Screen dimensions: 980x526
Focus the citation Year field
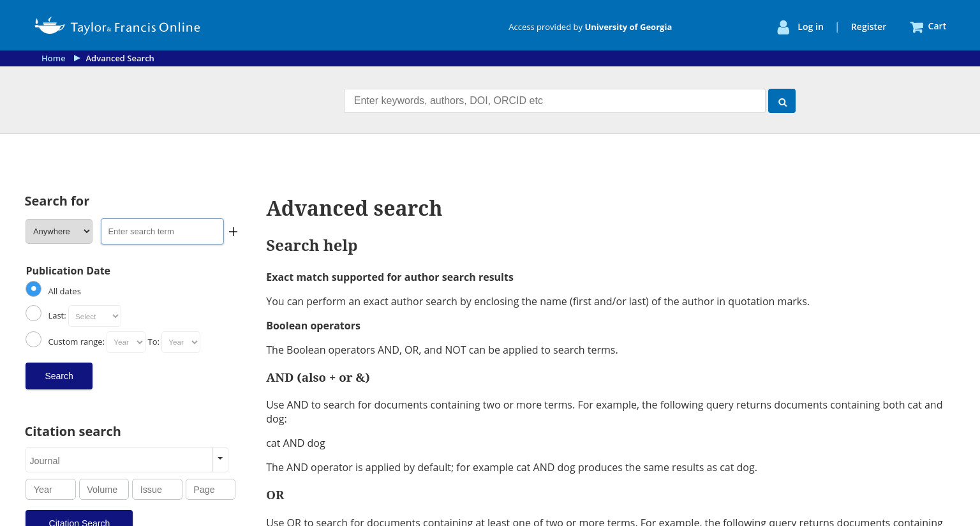coord(50,489)
